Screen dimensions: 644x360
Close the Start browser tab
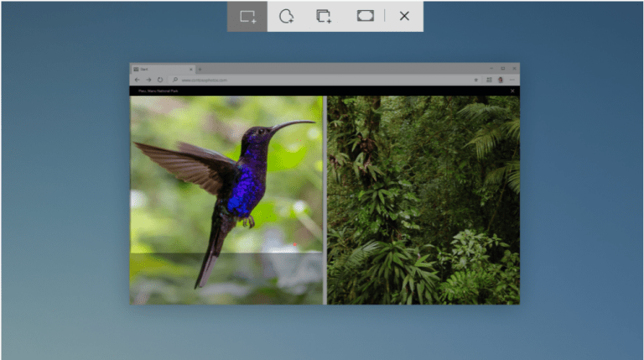point(190,69)
